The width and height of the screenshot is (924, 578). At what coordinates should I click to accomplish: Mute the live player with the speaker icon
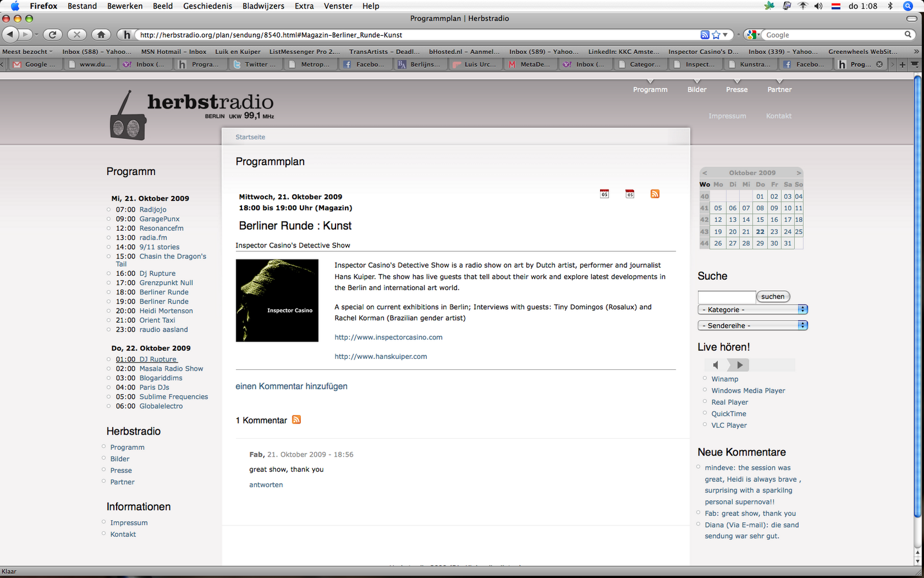point(716,365)
